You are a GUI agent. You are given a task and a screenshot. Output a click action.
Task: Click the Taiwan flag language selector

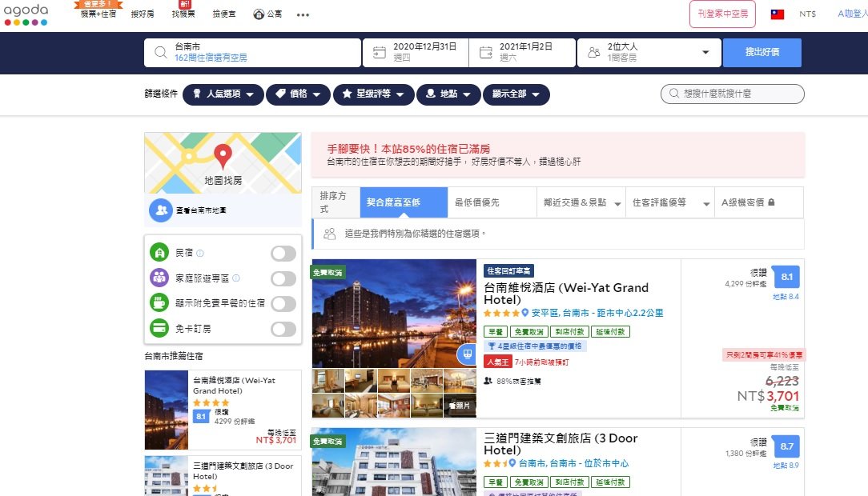tap(775, 13)
